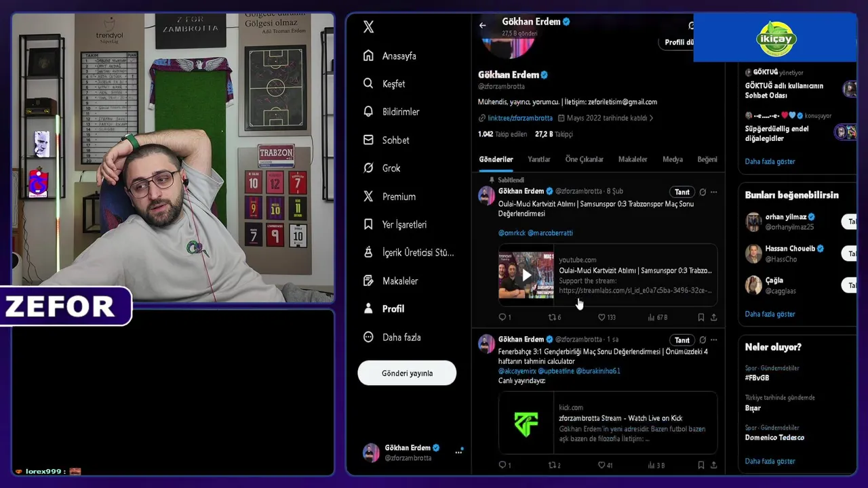Select Beğeni tab
Image resolution: width=868 pixels, height=488 pixels.
[707, 159]
